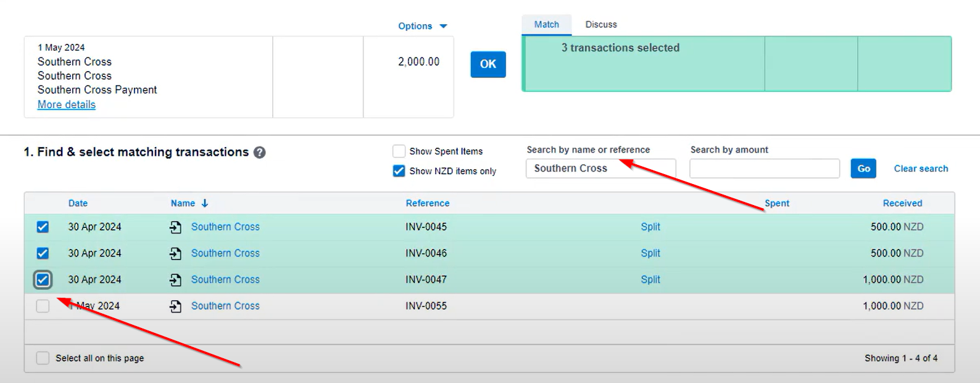Click the INV-0055 reference text
Screen dimensions: 980x383
426,306
